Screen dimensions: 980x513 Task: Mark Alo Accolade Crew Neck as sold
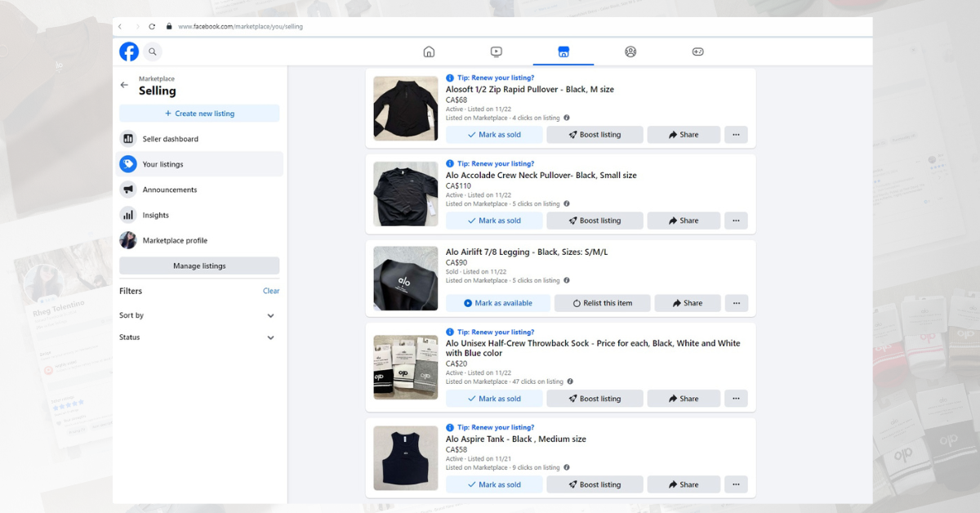tap(494, 221)
